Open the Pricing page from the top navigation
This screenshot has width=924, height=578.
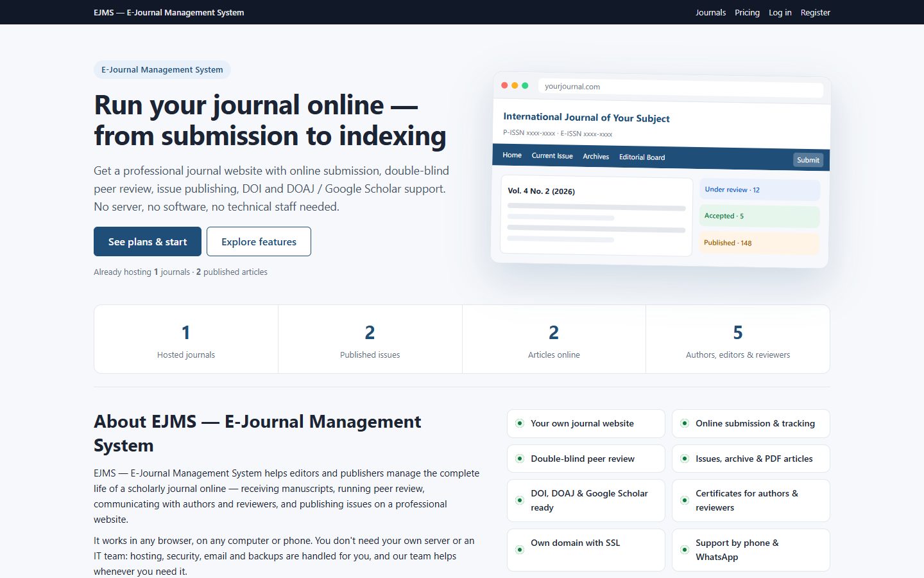pos(747,12)
